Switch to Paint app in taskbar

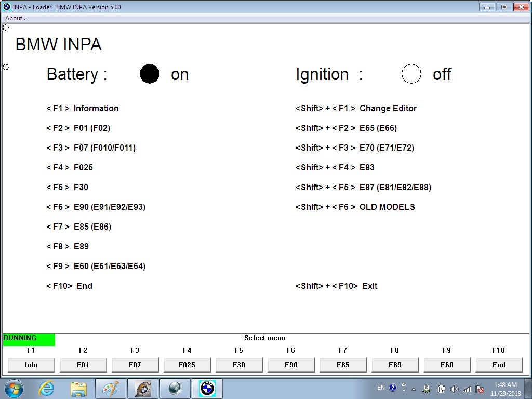coord(111,389)
